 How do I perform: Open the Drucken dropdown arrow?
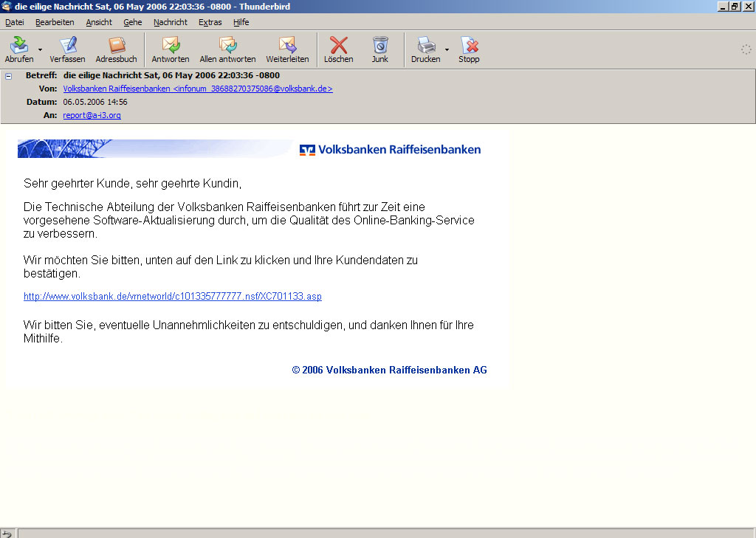[447, 49]
